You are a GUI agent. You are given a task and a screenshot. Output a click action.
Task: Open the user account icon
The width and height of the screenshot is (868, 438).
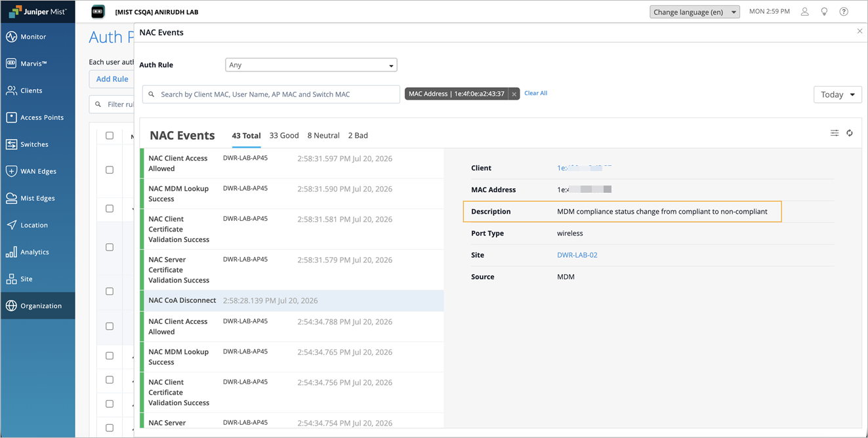pos(804,12)
